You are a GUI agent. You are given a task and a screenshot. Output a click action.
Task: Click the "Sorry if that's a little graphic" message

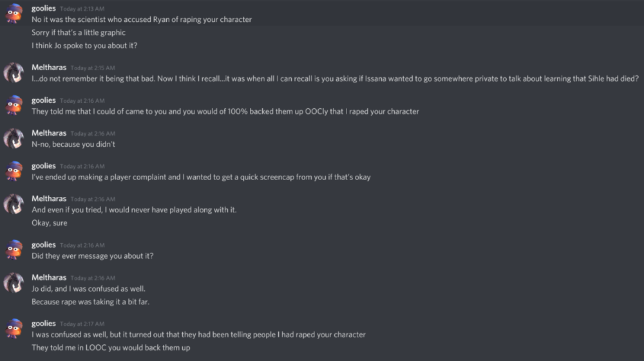click(x=79, y=32)
